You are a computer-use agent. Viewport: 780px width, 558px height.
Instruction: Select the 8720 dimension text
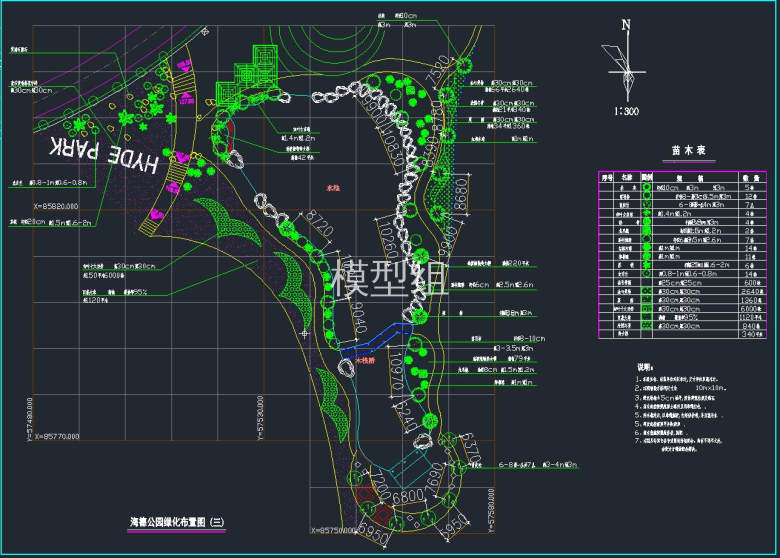point(320,226)
